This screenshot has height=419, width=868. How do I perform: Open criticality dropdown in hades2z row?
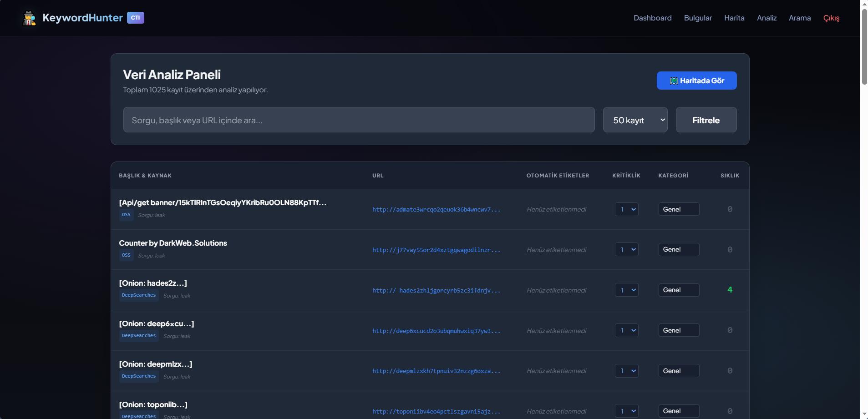click(626, 290)
